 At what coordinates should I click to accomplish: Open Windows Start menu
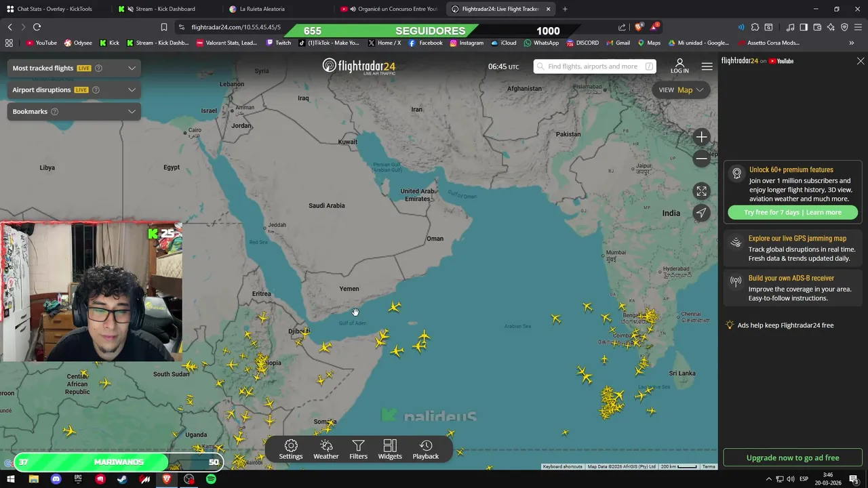[x=10, y=479]
